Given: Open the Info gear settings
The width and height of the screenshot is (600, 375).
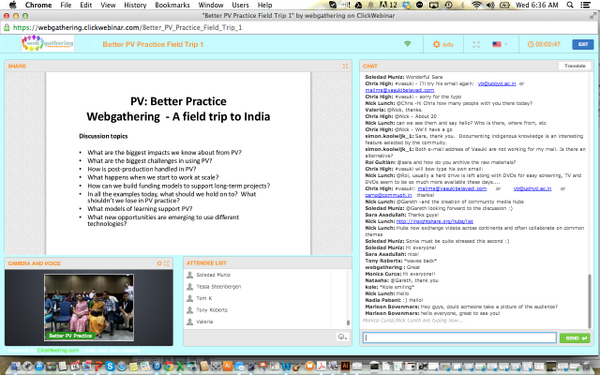Looking at the screenshot, I should click(x=443, y=44).
